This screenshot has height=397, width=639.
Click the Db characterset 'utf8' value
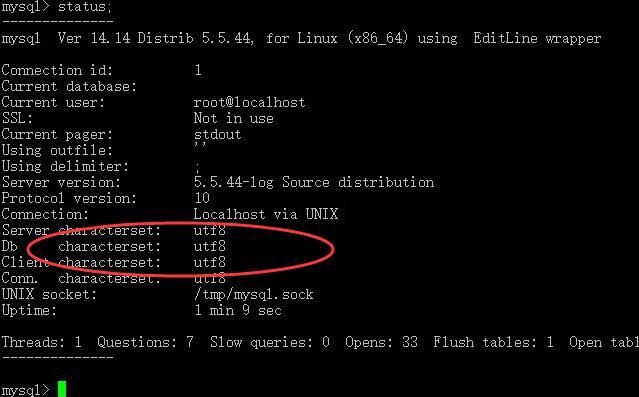coord(209,246)
